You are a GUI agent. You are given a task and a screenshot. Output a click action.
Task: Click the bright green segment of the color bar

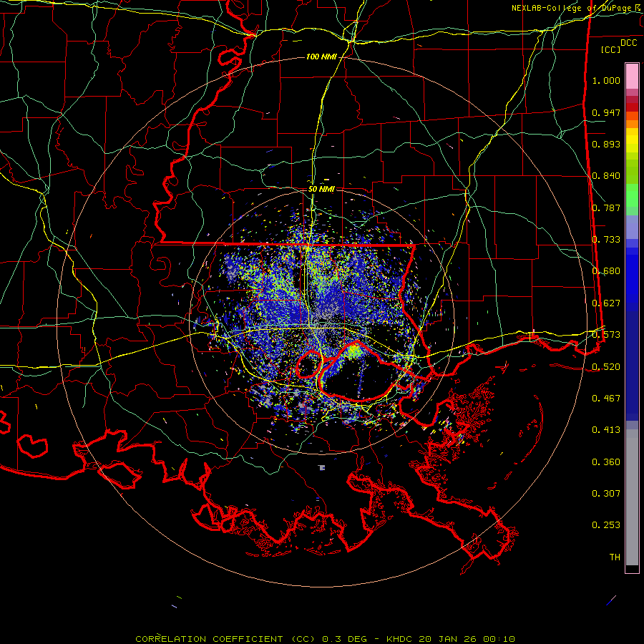pos(632,195)
